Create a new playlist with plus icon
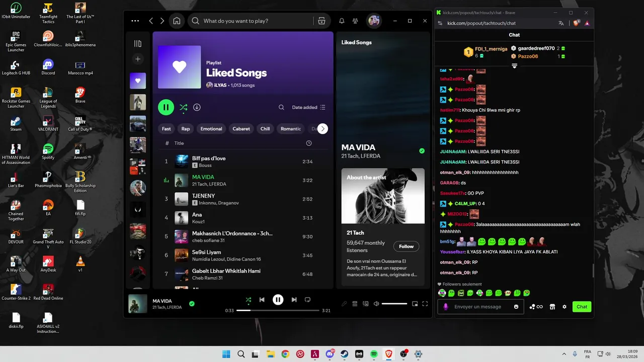This screenshot has width=644, height=362. click(138, 59)
